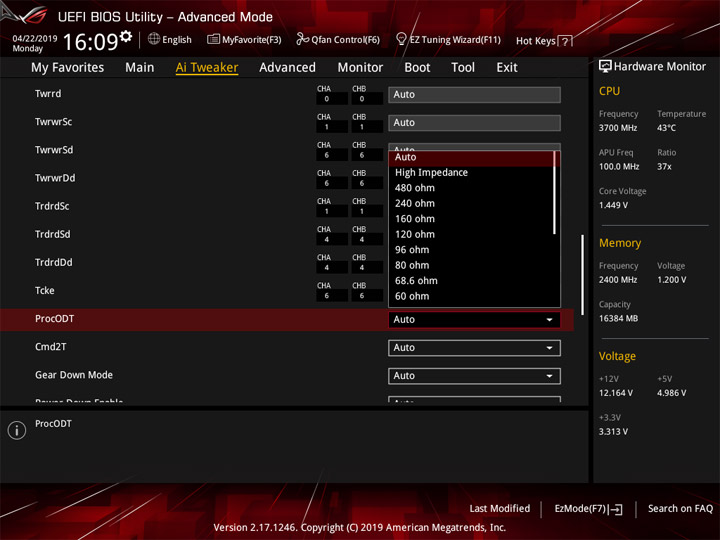
Task: Open the Tool tab
Action: [x=463, y=68]
